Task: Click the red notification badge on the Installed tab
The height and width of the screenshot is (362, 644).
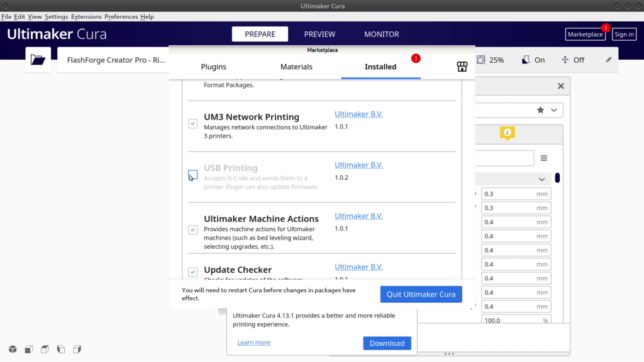Action: (416, 58)
